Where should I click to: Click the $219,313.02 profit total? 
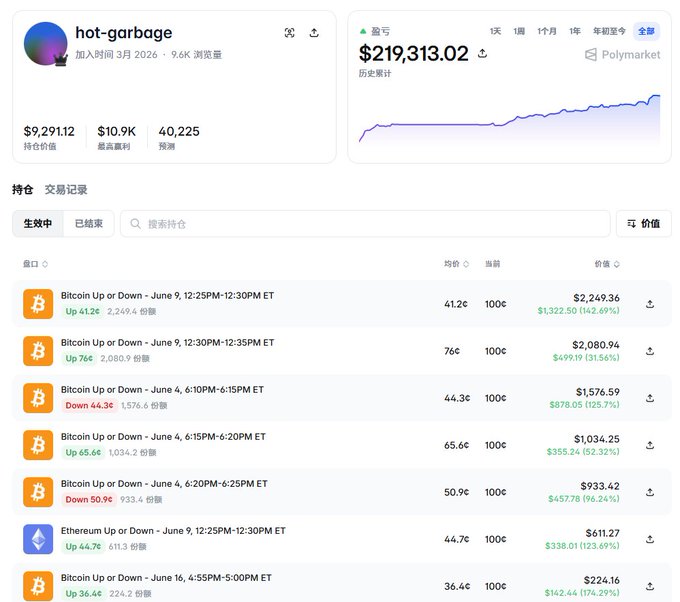coord(414,54)
